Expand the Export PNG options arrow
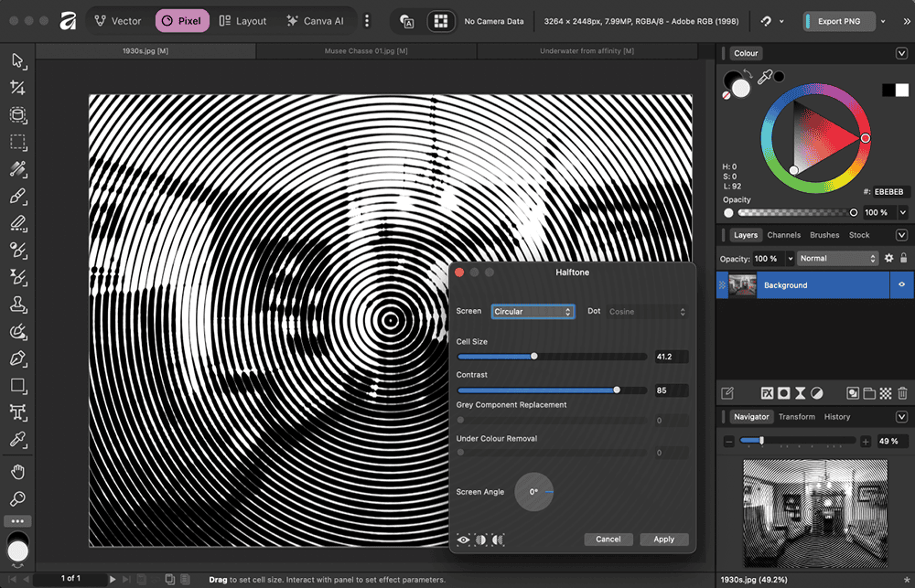Viewport: 915px width, 588px height. click(882, 21)
